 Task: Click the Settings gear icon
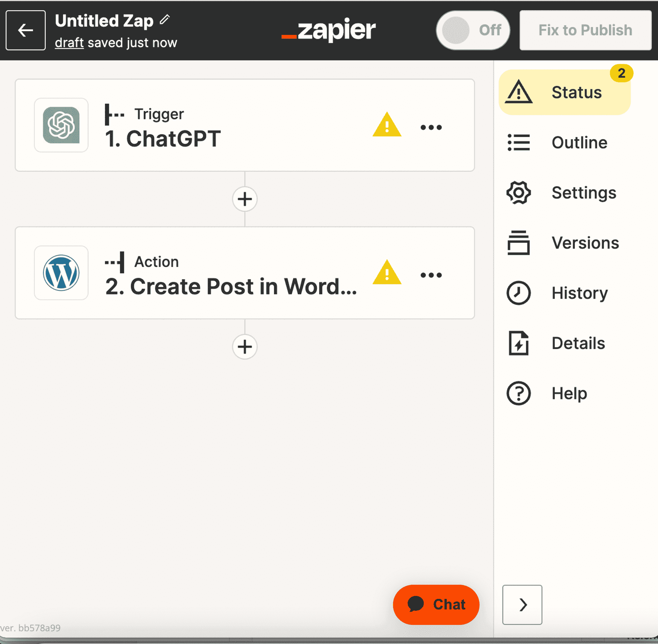519,193
